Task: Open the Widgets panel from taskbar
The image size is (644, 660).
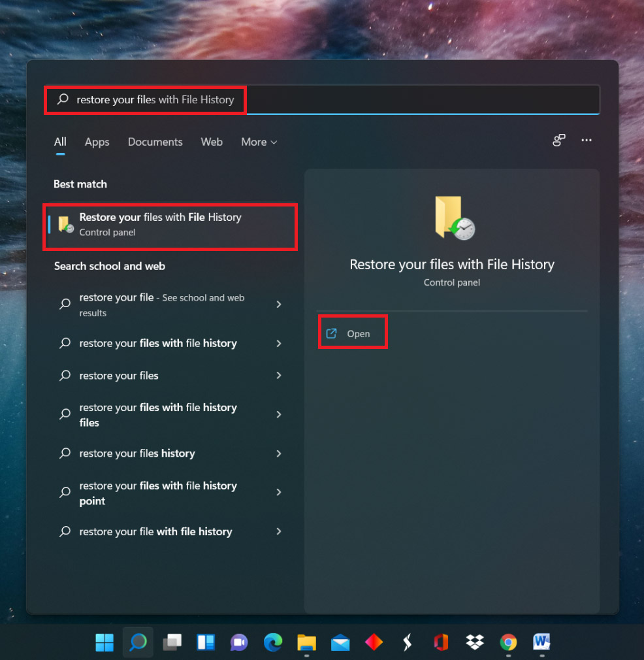Action: (206, 642)
